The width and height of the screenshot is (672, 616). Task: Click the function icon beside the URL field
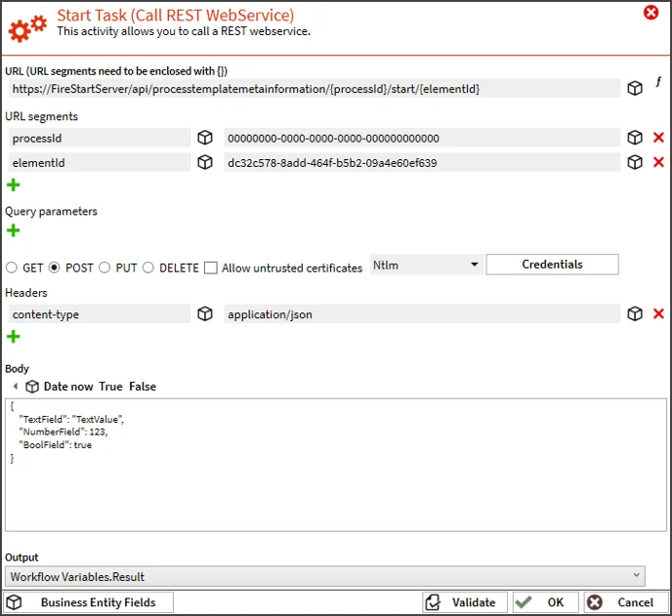(x=658, y=88)
